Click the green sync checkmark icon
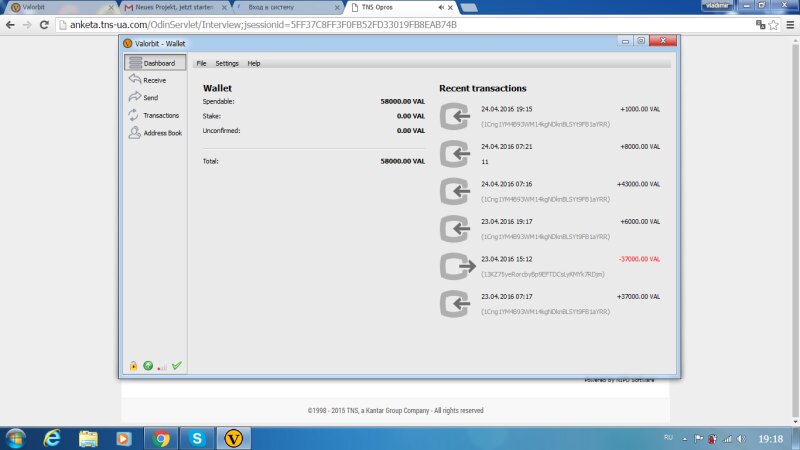Image resolution: width=800 pixels, height=450 pixels. 176,366
